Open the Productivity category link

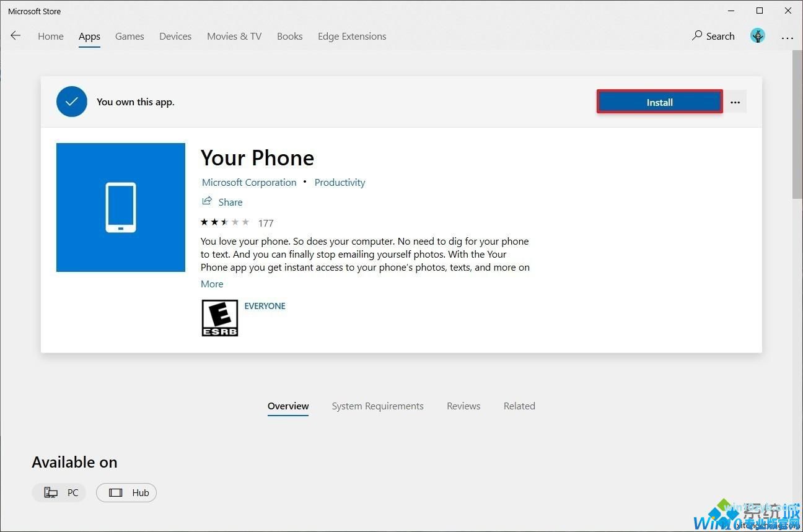point(340,182)
